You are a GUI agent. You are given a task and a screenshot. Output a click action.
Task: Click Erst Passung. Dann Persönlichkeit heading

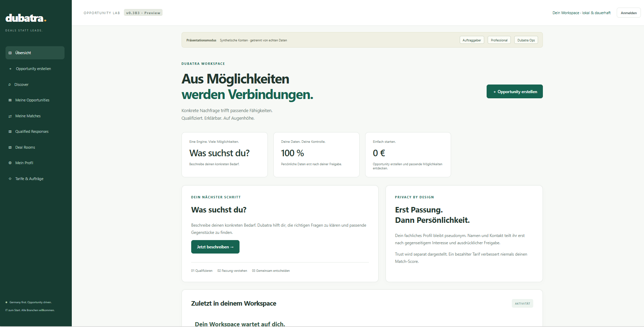tap(432, 215)
